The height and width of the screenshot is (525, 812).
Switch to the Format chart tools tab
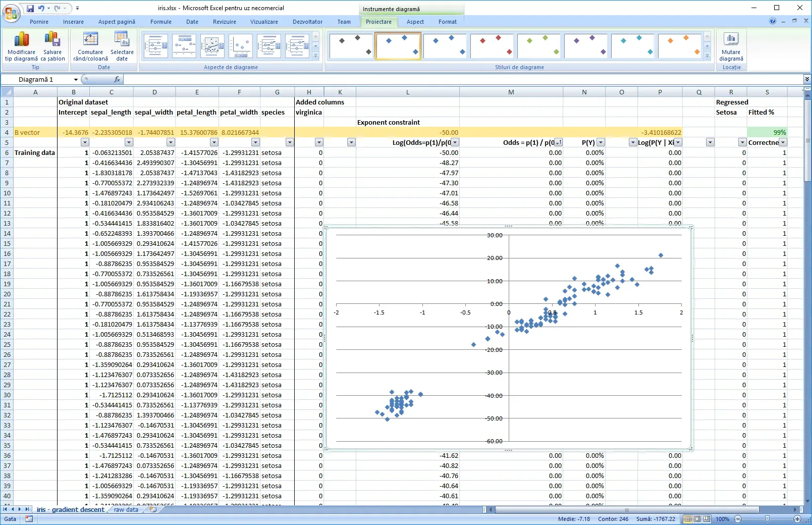tap(447, 22)
